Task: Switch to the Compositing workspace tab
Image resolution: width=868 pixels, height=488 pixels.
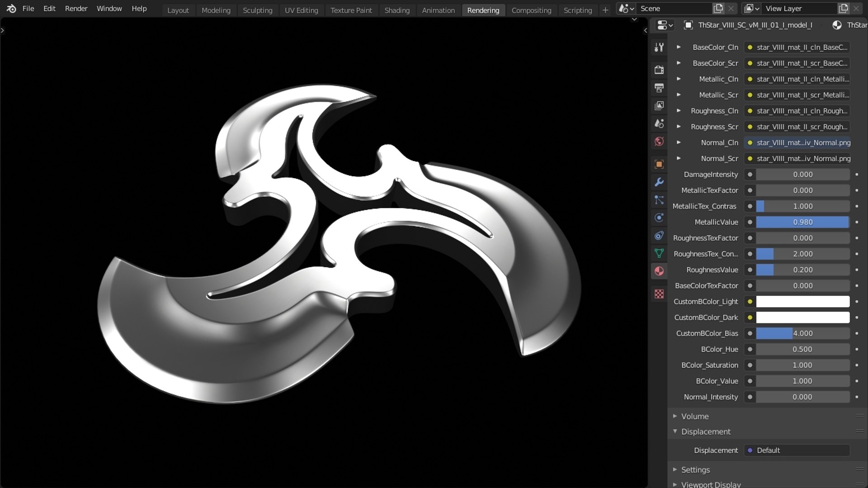Action: 531,10
